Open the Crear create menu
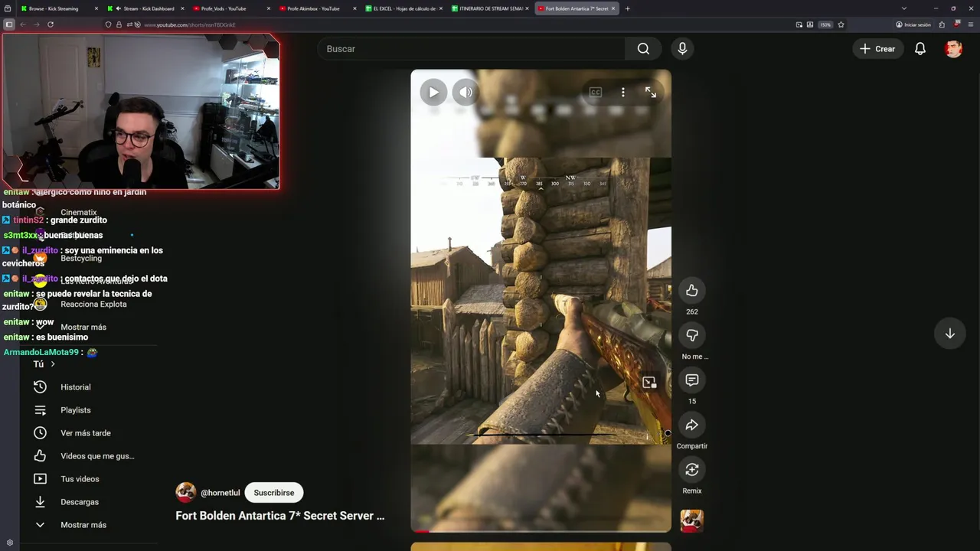 coord(877,49)
